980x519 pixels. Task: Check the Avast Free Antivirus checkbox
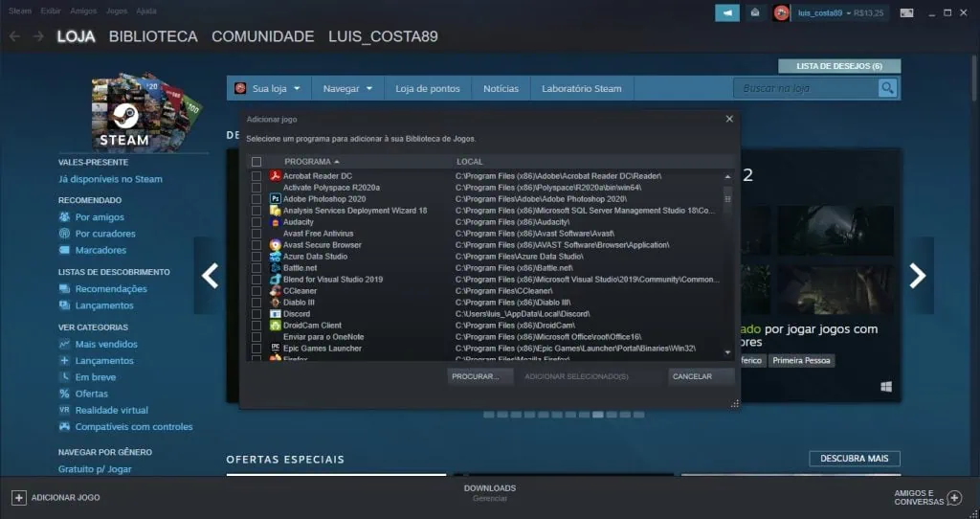point(256,234)
